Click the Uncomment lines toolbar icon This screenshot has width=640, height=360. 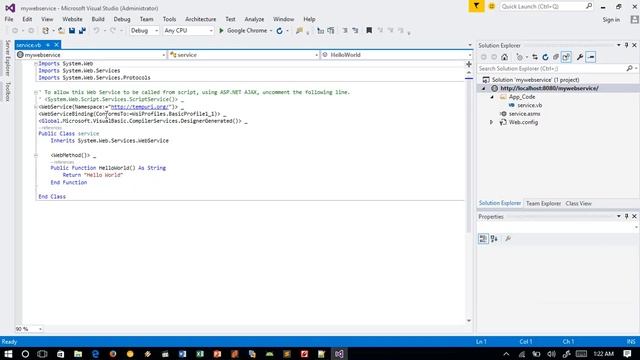click(355, 31)
